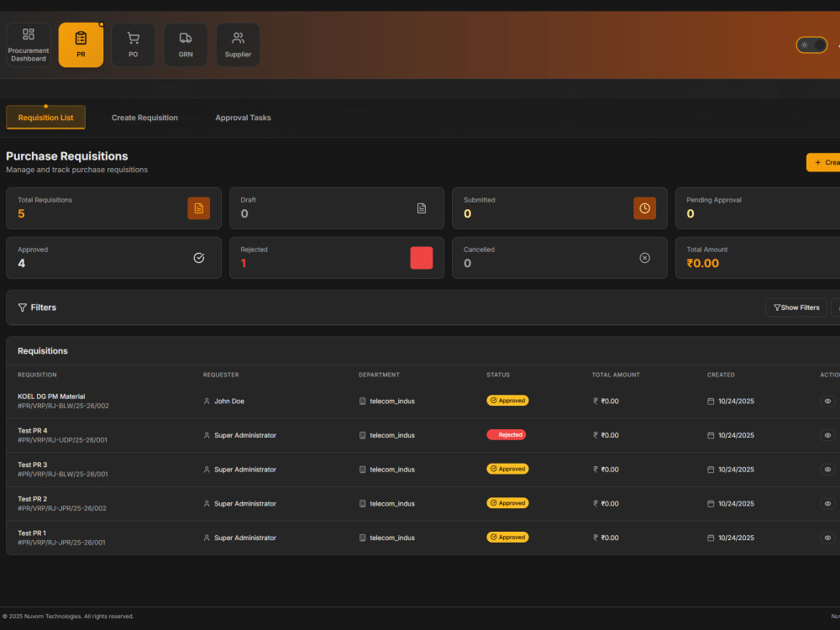Viewport: 840px width, 630px height.
Task: Click the Total Amount ₹0.00 value
Action: (x=703, y=264)
